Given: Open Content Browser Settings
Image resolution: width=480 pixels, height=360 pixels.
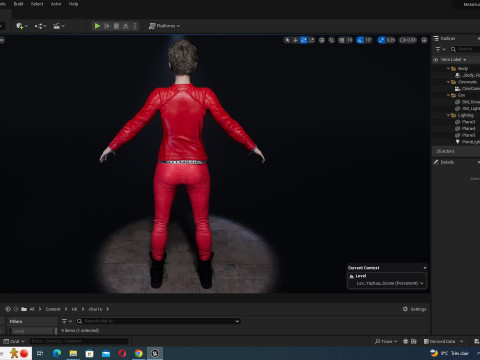Looking at the screenshot, I should coord(414,309).
